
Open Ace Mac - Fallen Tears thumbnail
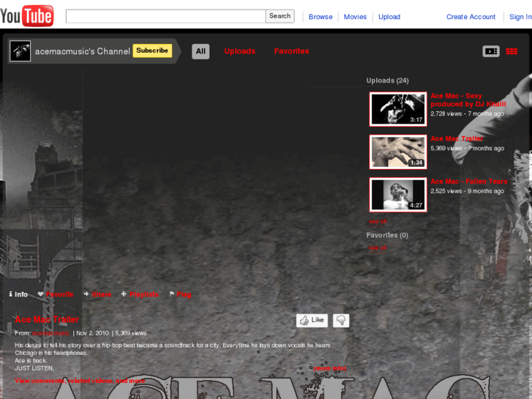pos(398,195)
